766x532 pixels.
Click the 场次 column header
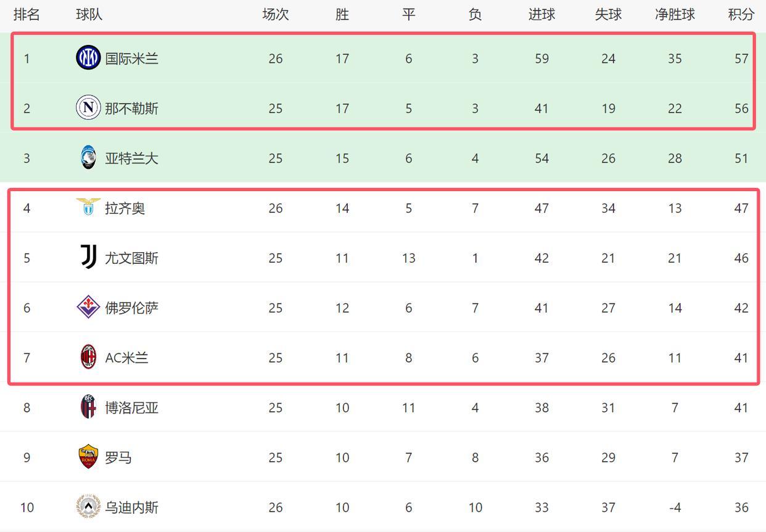(275, 15)
